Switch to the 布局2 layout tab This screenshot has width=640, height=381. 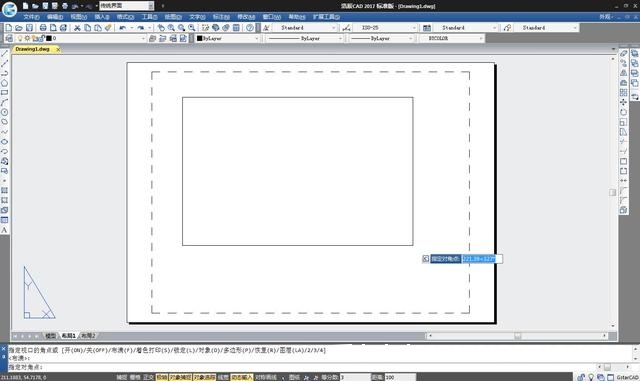(x=88, y=336)
